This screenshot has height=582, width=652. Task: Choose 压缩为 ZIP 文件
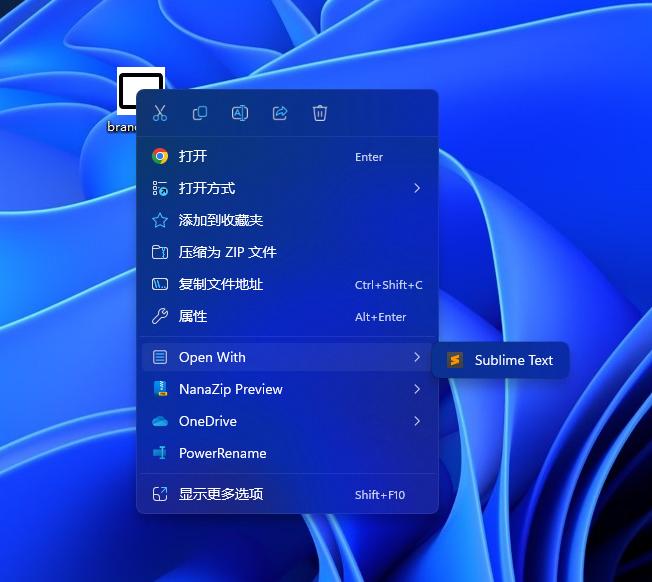click(287, 252)
